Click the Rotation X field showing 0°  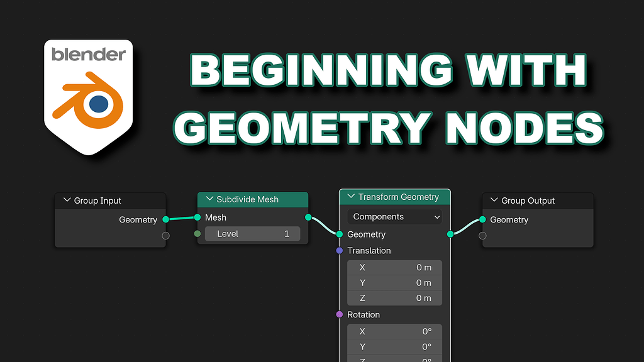point(395,332)
